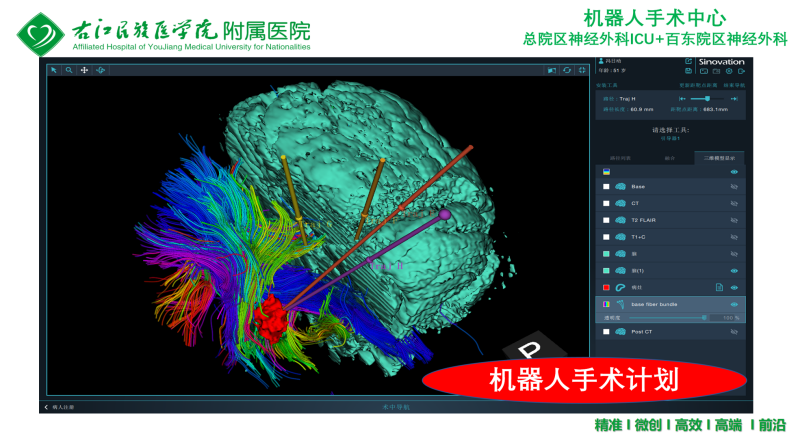Open the document icon in lesion row
This screenshot has height=438, width=800.
(719, 287)
